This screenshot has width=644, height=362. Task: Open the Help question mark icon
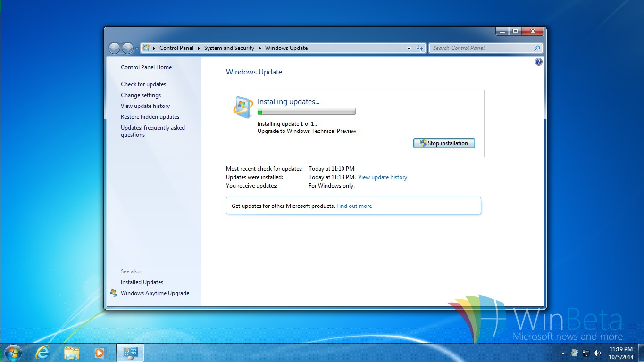pos(539,62)
